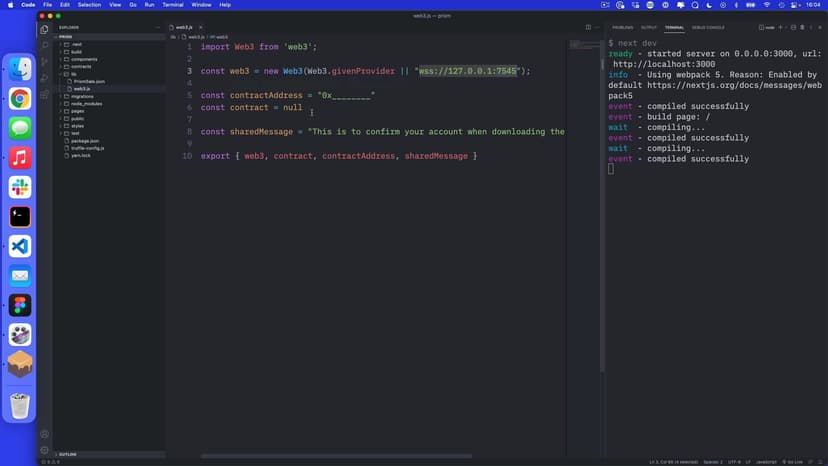The height and width of the screenshot is (466, 828).
Task: Open Google Chrome from the dock
Action: click(20, 98)
